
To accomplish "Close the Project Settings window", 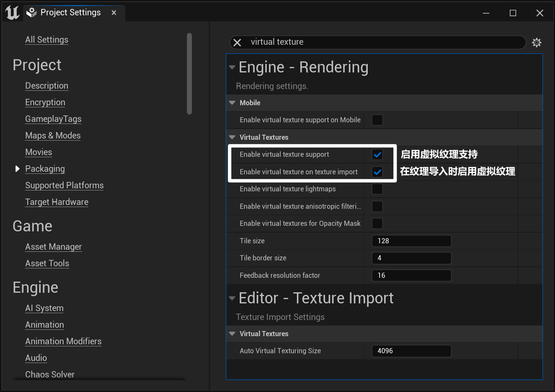I will coord(540,13).
